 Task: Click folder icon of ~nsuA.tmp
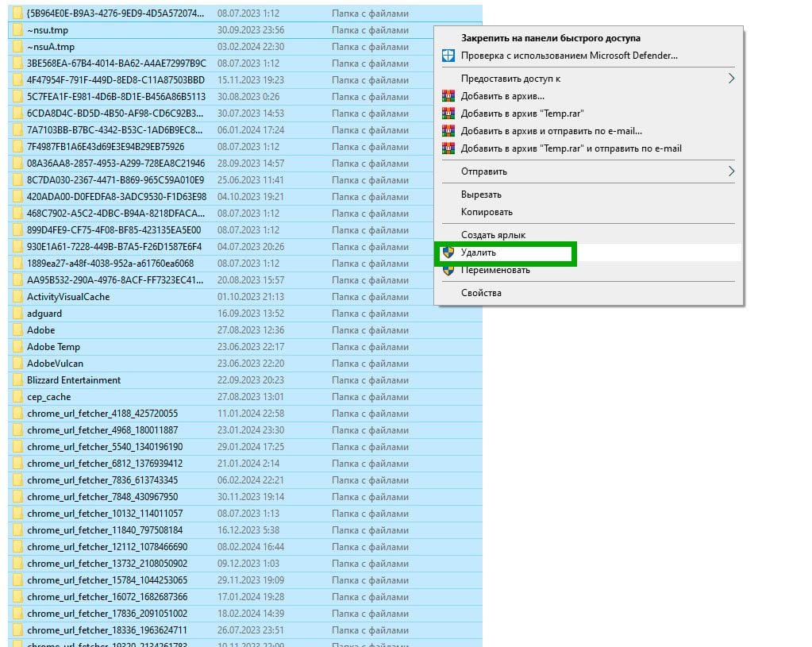point(17,47)
